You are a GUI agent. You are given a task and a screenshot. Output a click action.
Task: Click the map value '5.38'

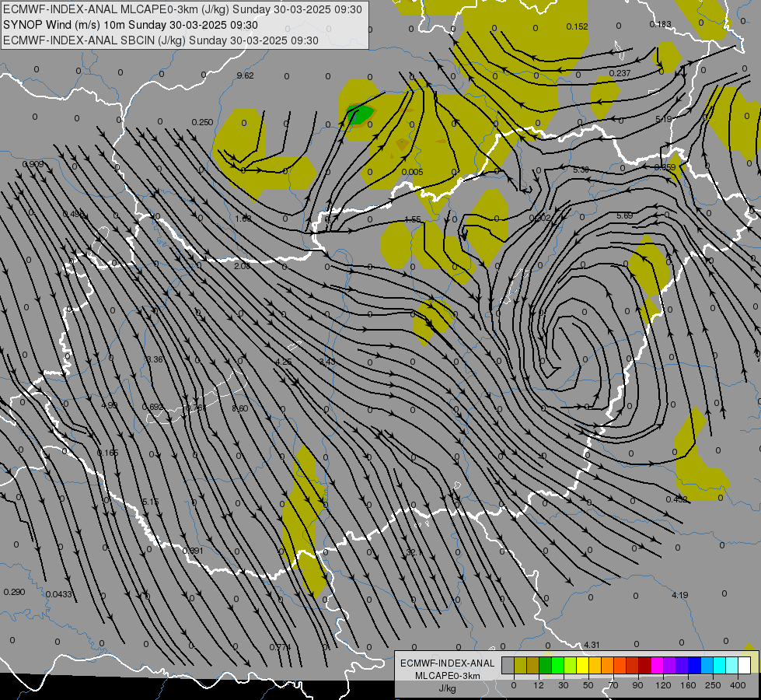tap(581, 170)
